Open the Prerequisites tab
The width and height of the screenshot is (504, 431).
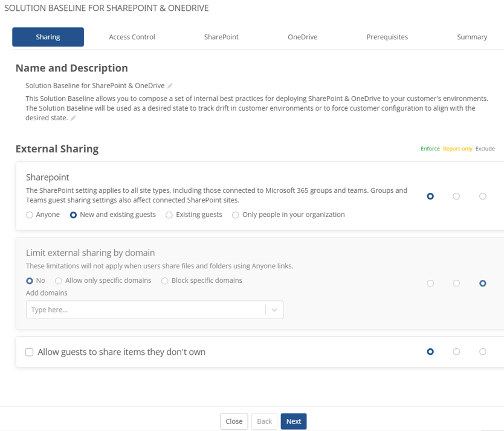click(387, 37)
